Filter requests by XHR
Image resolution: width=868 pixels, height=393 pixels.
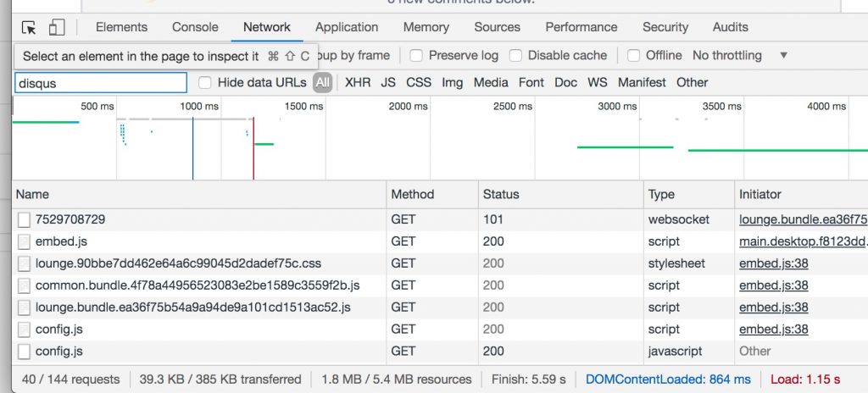click(358, 82)
